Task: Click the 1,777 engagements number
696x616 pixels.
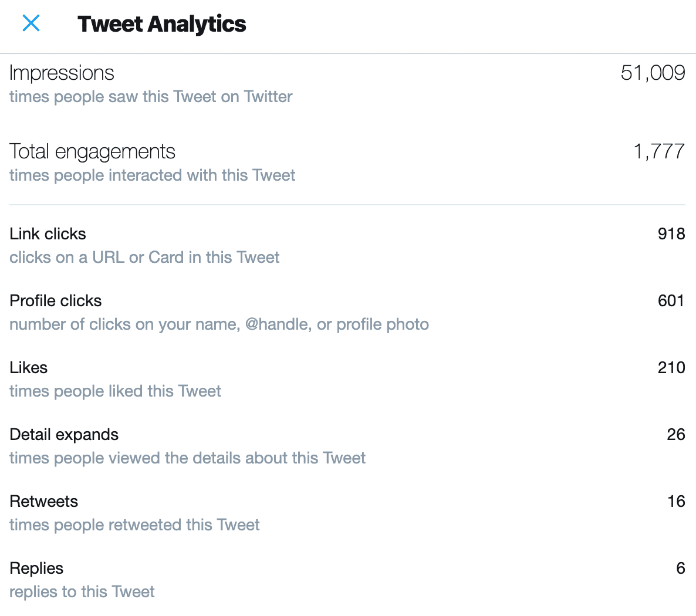Action: point(658,151)
